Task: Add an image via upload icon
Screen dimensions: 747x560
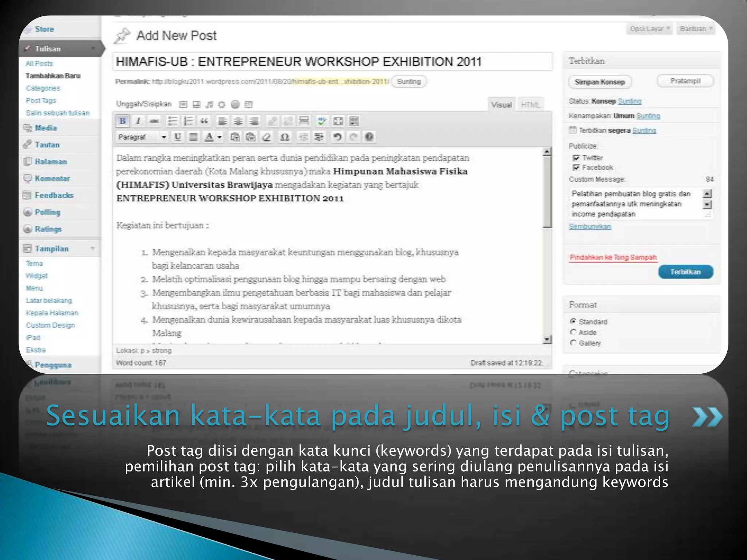Action: (183, 105)
